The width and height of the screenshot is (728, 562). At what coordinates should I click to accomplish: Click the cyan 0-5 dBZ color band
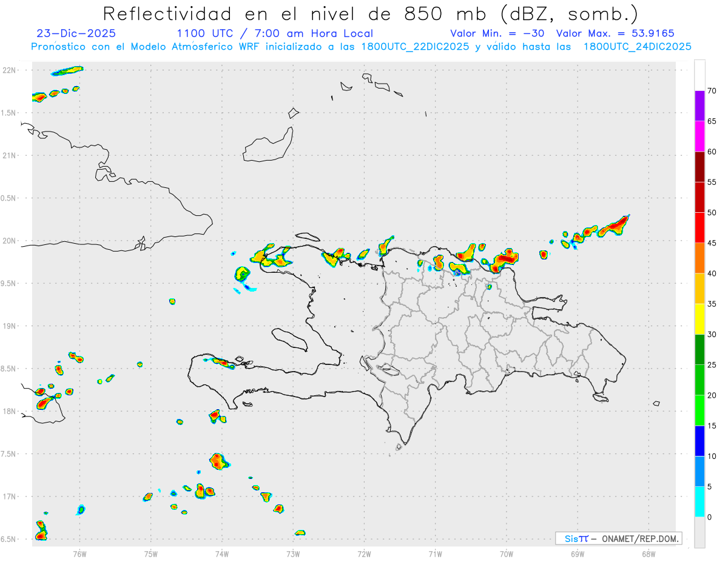point(699,502)
